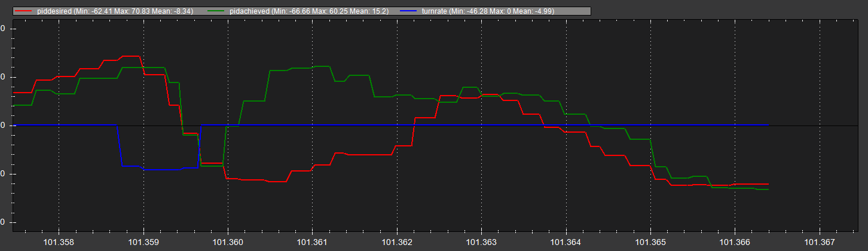Click the 101.367 time axis label

[819, 243]
